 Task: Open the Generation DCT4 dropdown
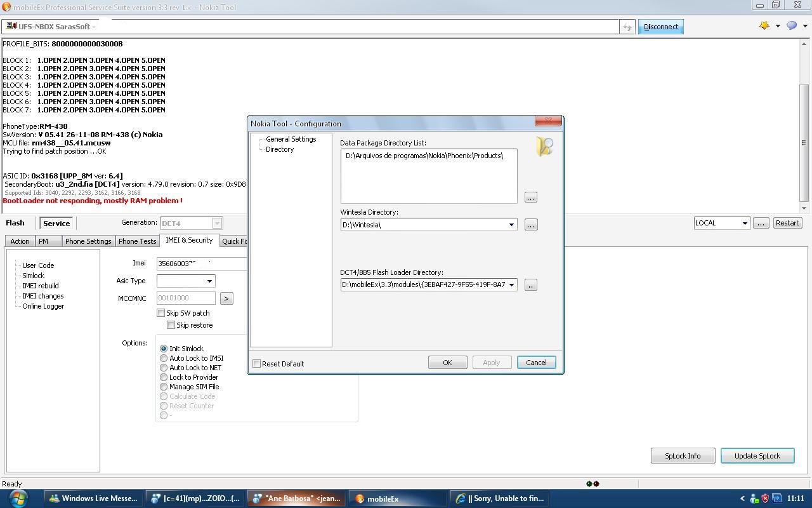(x=217, y=223)
